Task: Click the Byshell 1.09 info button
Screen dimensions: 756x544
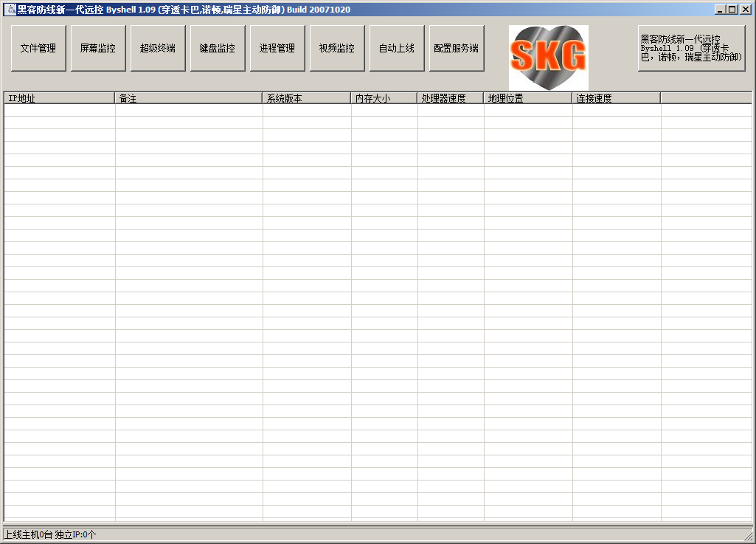Action: click(x=691, y=49)
